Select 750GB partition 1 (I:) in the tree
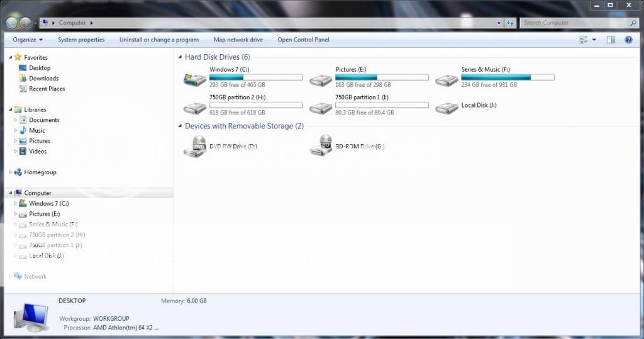The height and width of the screenshot is (339, 644). pyautogui.click(x=55, y=245)
